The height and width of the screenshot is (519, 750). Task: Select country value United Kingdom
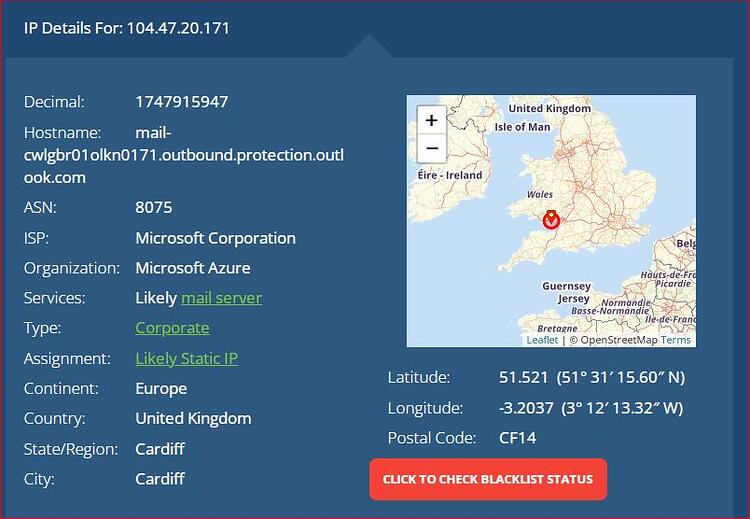(x=193, y=419)
